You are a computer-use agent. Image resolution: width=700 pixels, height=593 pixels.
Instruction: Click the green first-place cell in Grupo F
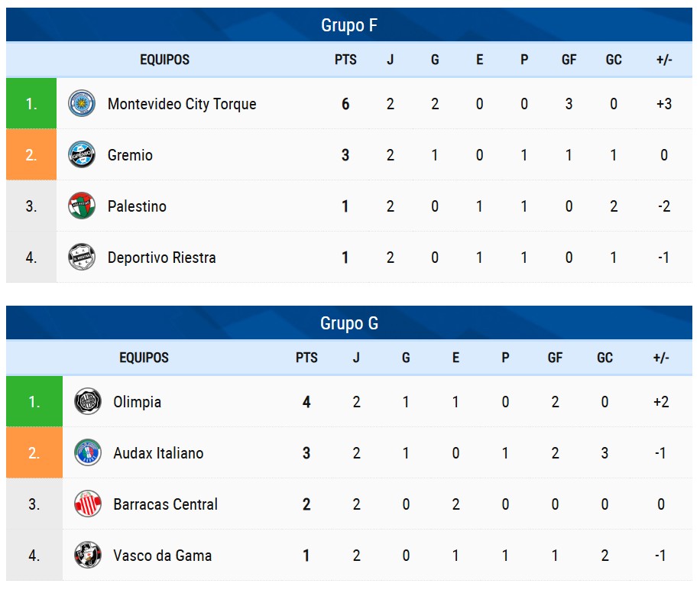pyautogui.click(x=31, y=104)
